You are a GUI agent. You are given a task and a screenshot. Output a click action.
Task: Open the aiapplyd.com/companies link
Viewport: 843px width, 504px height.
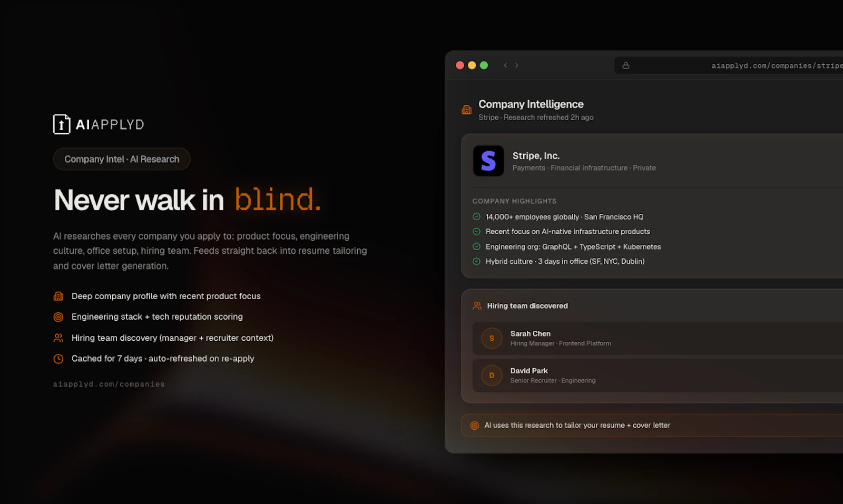[x=109, y=384]
